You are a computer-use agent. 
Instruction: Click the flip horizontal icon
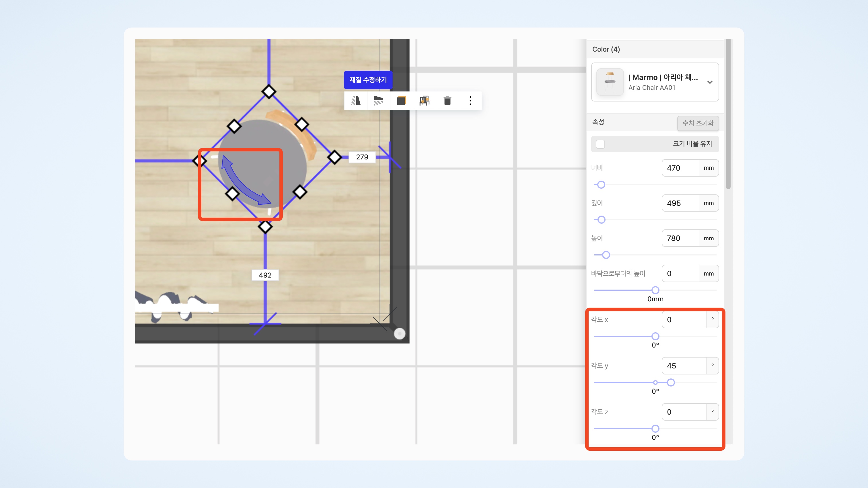pyautogui.click(x=355, y=101)
